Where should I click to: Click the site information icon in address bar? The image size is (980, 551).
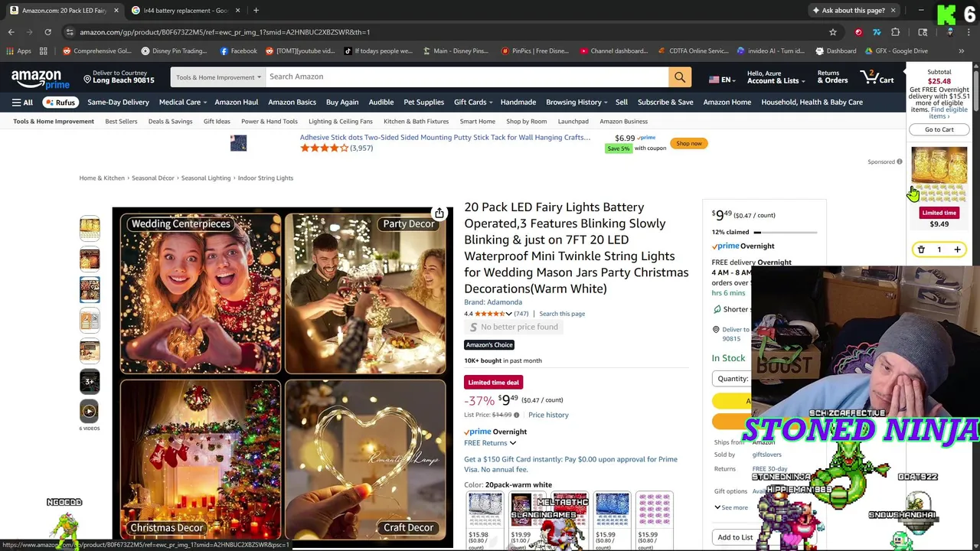[70, 32]
